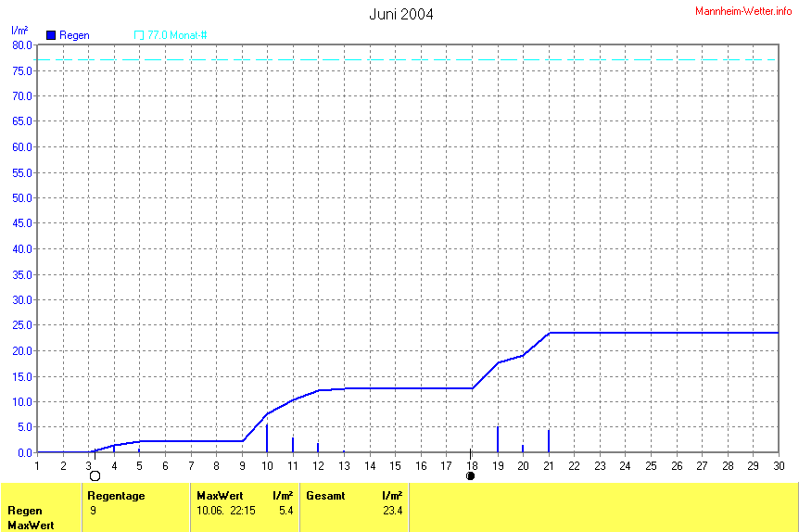The width and height of the screenshot is (799, 532).
Task: Select the tallest rain bar at day 10
Action: pyautogui.click(x=267, y=438)
